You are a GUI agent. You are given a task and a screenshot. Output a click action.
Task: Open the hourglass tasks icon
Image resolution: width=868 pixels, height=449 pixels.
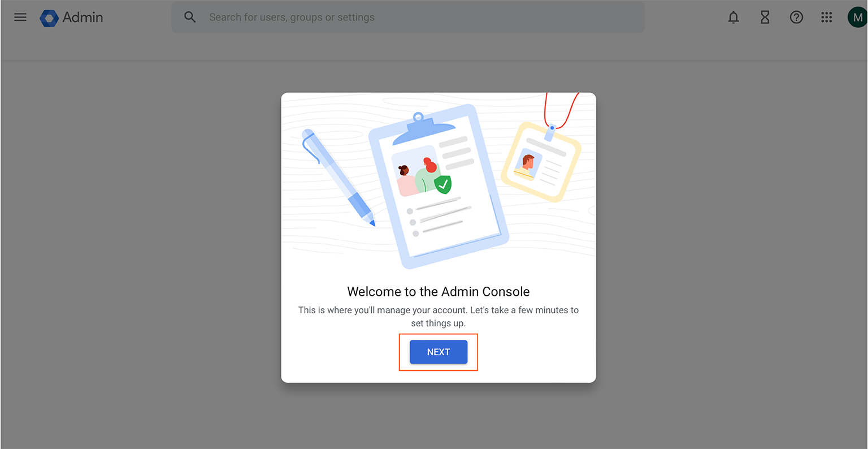click(x=765, y=18)
